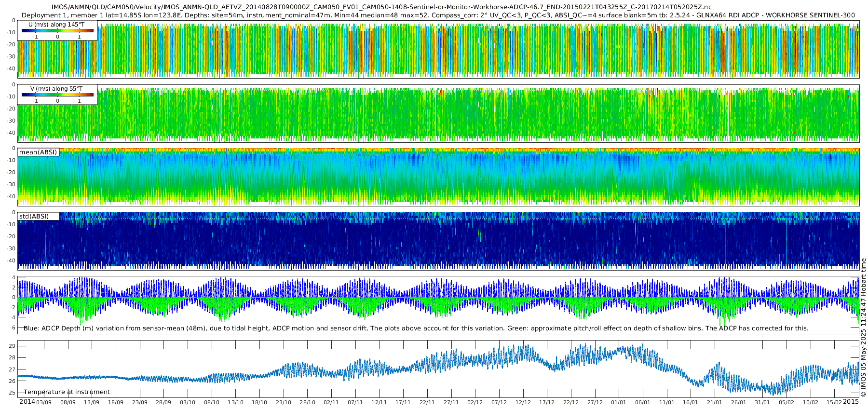Click the -6 tick on depth variation axis
The width and height of the screenshot is (868, 410).
pos(12,328)
